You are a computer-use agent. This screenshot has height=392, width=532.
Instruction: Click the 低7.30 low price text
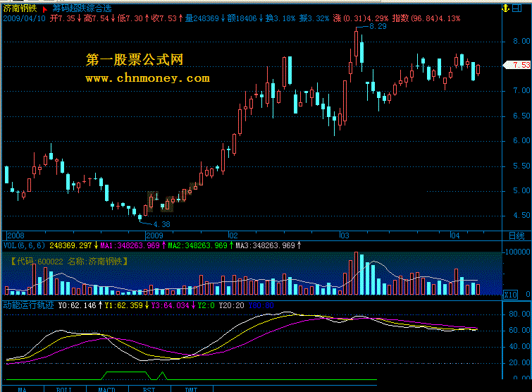coord(130,18)
